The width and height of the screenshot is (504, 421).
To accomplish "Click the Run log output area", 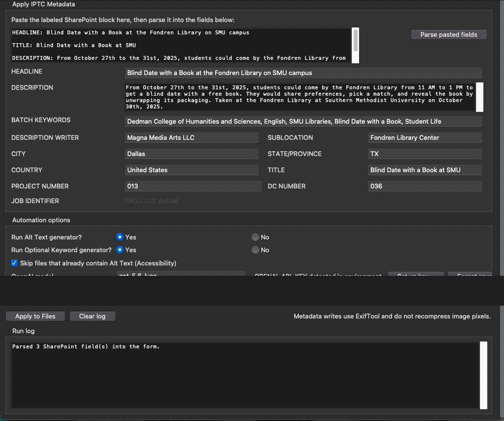I will [x=245, y=375].
